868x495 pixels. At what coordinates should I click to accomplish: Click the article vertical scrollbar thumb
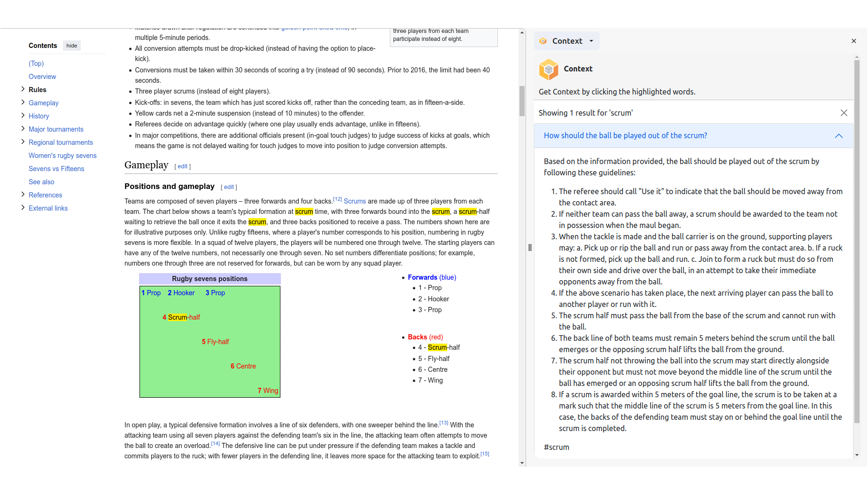pyautogui.click(x=522, y=101)
